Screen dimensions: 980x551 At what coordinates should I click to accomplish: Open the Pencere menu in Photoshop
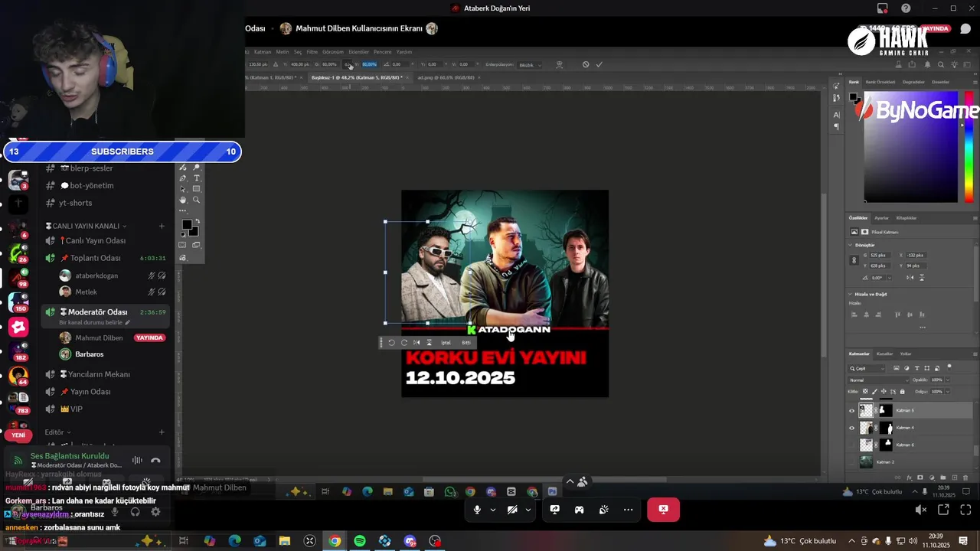click(x=382, y=52)
